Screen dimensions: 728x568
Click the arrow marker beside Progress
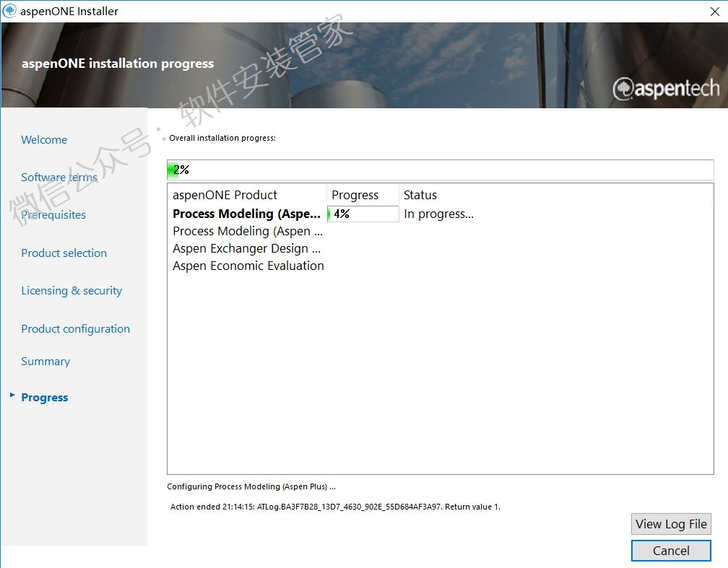pos(12,395)
